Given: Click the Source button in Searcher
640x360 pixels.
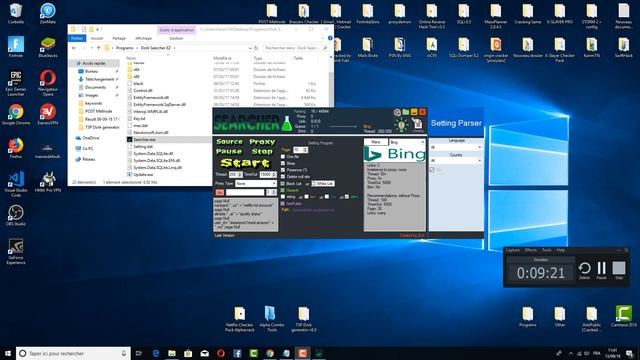Looking at the screenshot, I should coord(229,142).
